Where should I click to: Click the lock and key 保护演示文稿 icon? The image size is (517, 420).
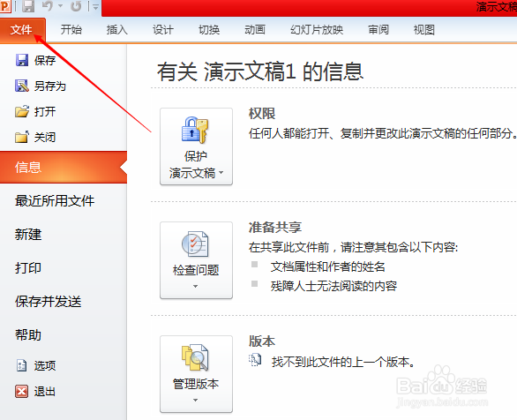(195, 130)
